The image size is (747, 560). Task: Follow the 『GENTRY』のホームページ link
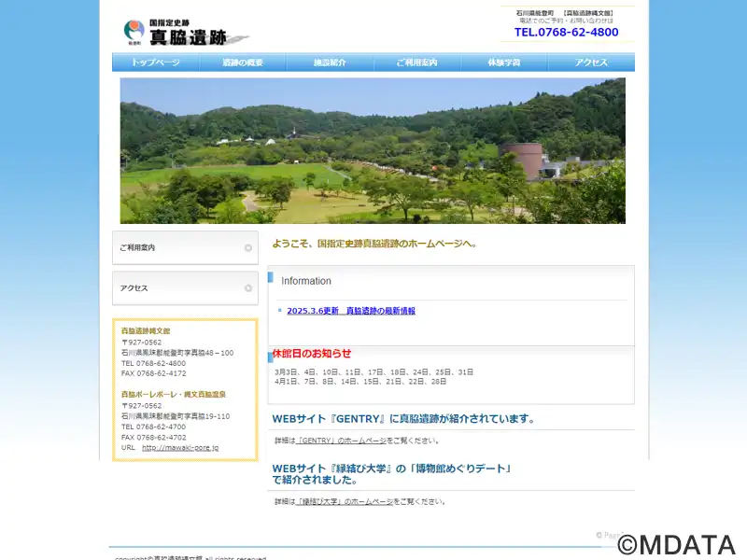pos(341,441)
